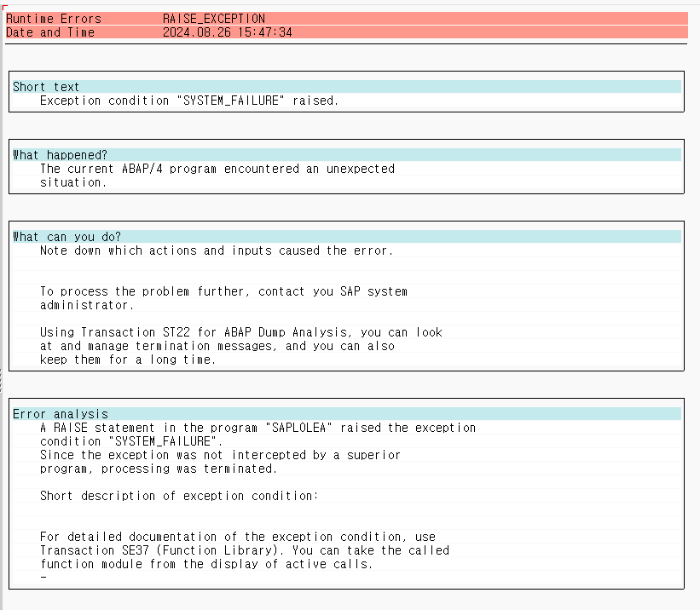Click "function module from the display" line
Screen dimensions: 700x610
pyautogui.click(x=206, y=565)
